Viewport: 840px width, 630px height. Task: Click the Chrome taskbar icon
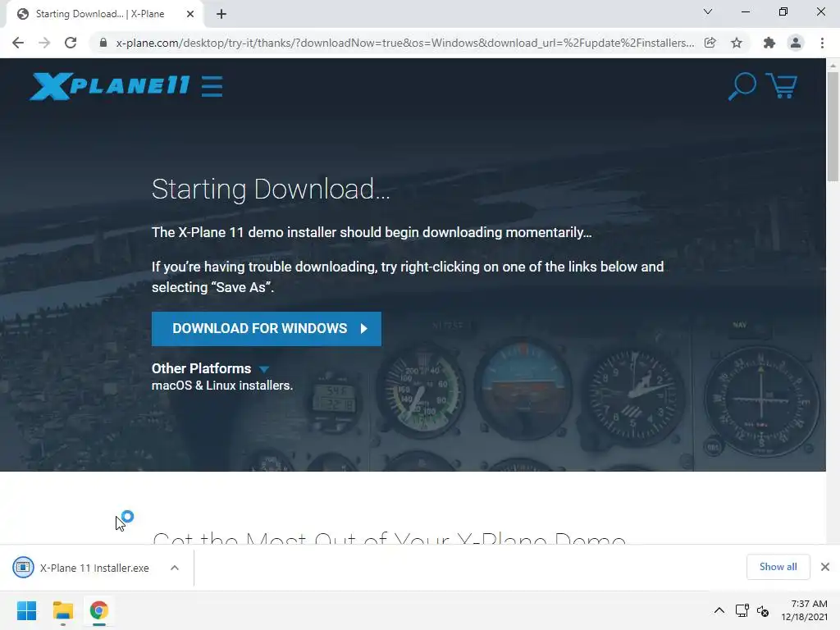(99, 610)
